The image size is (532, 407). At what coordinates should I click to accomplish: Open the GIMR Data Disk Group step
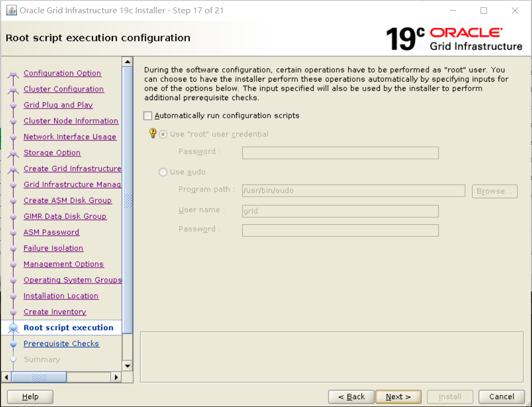[65, 216]
